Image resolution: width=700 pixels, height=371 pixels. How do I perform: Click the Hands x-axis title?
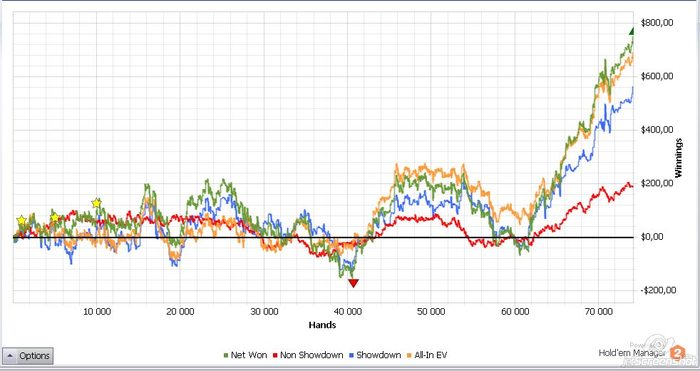[x=322, y=325]
